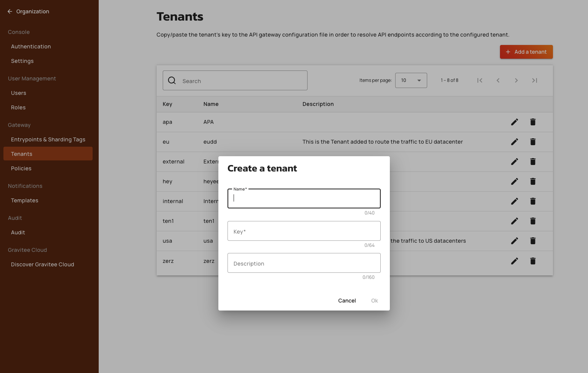Go to next page arrow
Image resolution: width=588 pixels, height=373 pixels.
tap(516, 80)
